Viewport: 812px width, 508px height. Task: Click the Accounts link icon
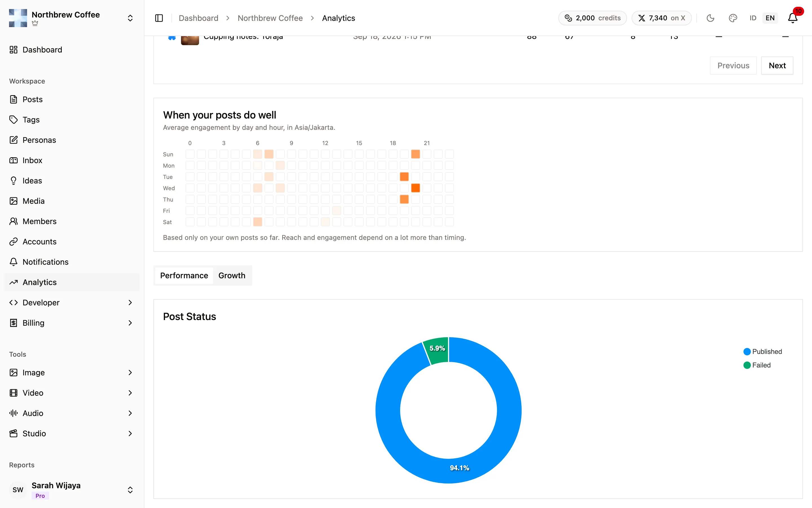tap(14, 242)
